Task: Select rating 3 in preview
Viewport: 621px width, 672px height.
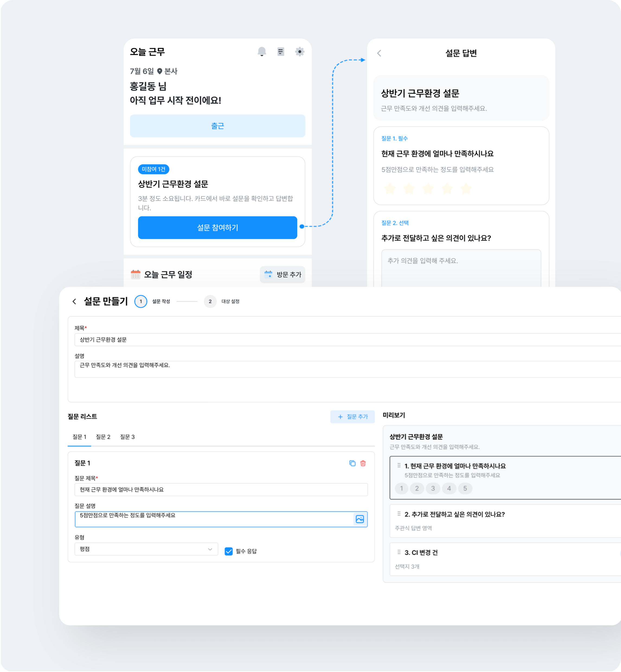Action: (433, 488)
